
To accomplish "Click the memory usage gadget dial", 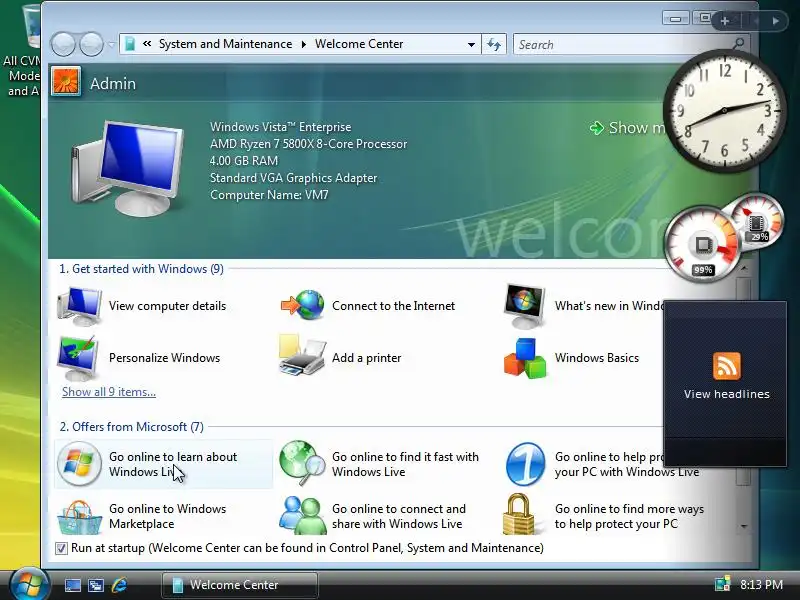I will click(x=757, y=221).
